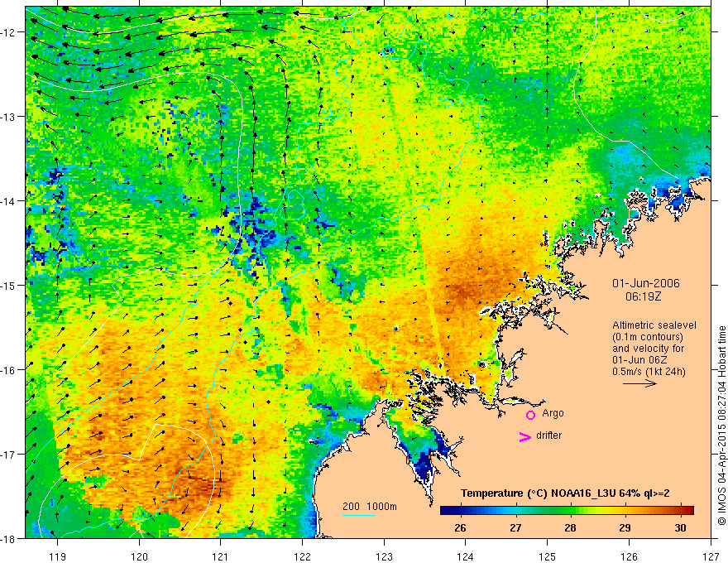This screenshot has height=563, width=728.
Task: Click the color bar label 28
Action: 570,527
